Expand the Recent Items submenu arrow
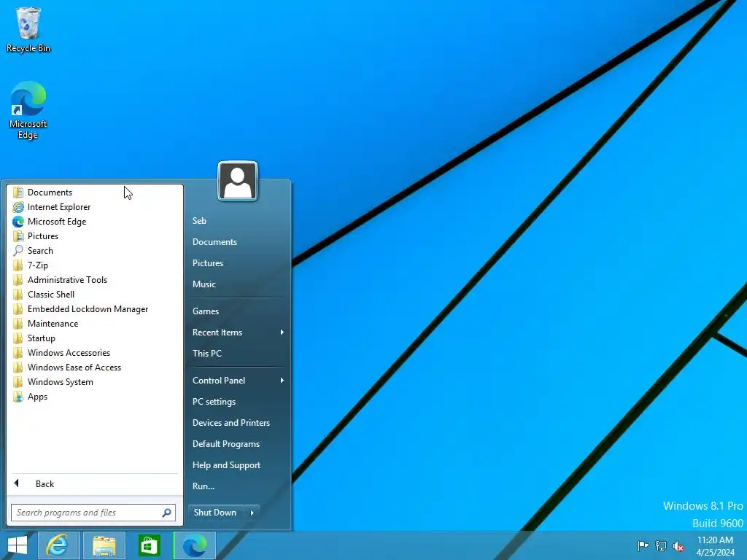Screen dimensions: 747x560 click(282, 332)
